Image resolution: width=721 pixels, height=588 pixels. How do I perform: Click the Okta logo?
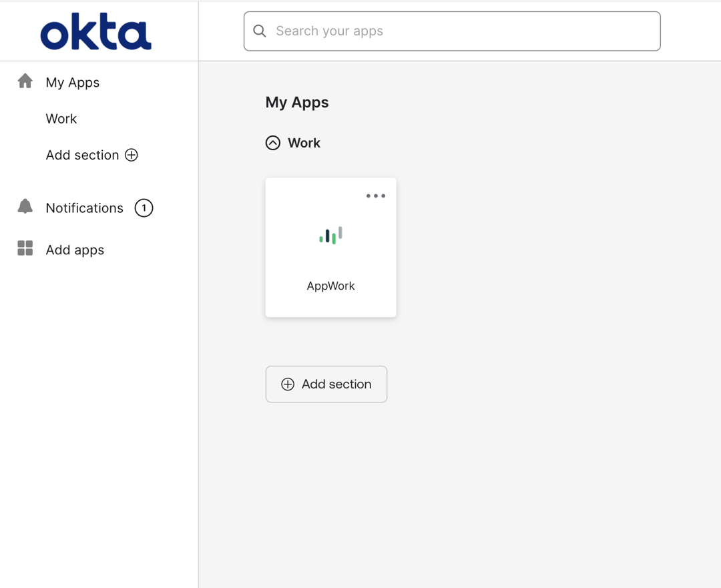pos(94,30)
